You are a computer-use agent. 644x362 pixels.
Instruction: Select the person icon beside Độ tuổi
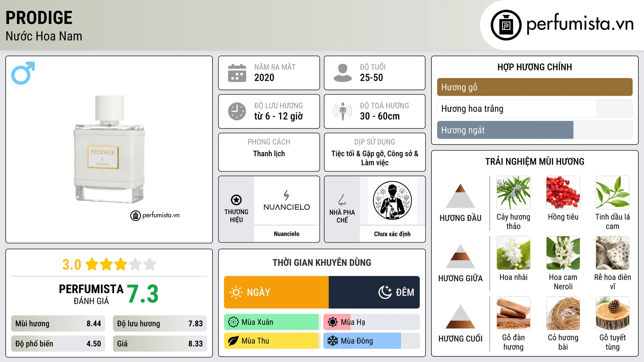[342, 73]
